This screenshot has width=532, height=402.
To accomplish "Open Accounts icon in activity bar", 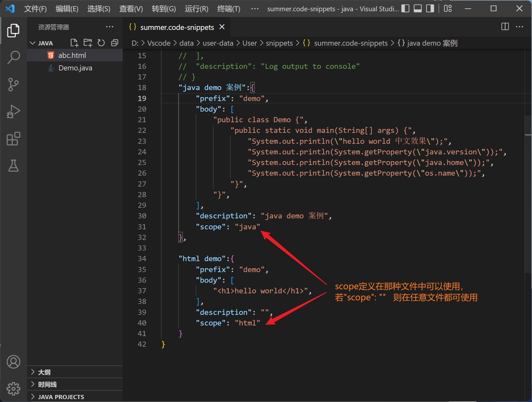I will pyautogui.click(x=13, y=362).
